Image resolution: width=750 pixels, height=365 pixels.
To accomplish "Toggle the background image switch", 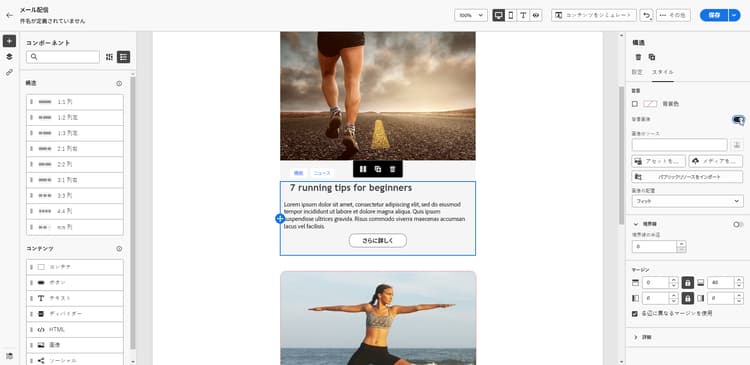I will click(738, 120).
